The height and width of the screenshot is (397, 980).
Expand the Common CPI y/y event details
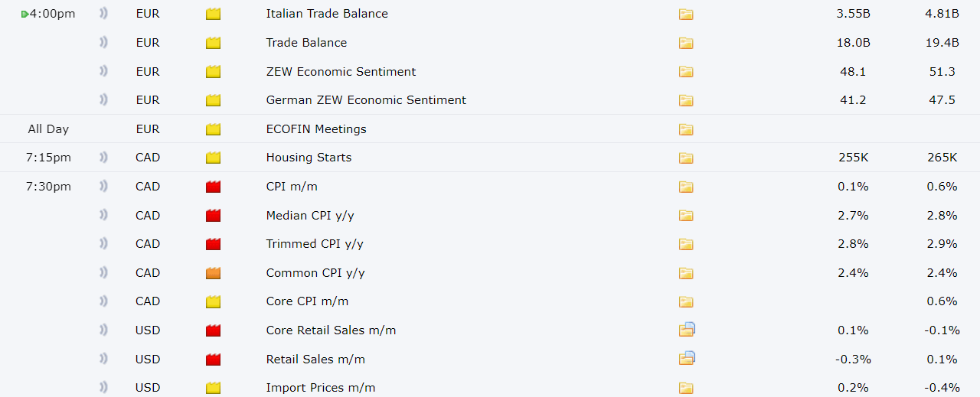click(x=490, y=273)
